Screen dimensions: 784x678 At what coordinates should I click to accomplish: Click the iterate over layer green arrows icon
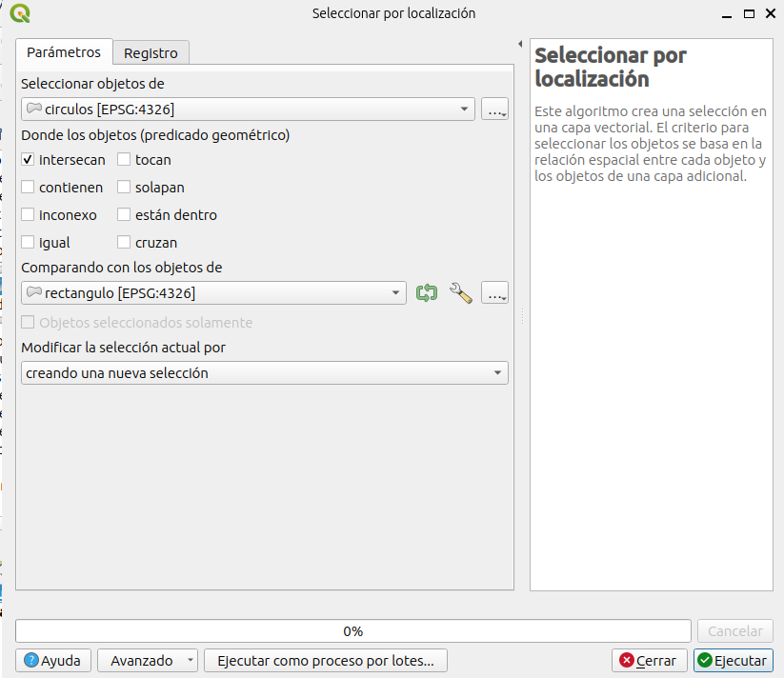[427, 293]
